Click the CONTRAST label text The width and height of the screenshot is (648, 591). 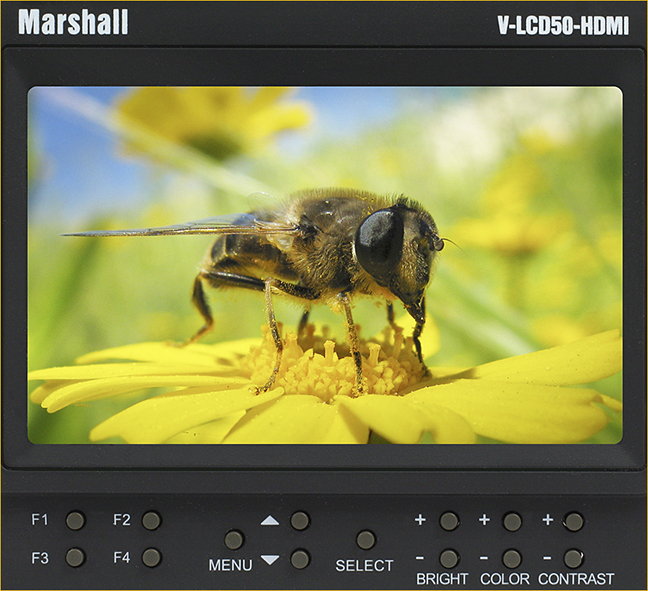pyautogui.click(x=576, y=579)
